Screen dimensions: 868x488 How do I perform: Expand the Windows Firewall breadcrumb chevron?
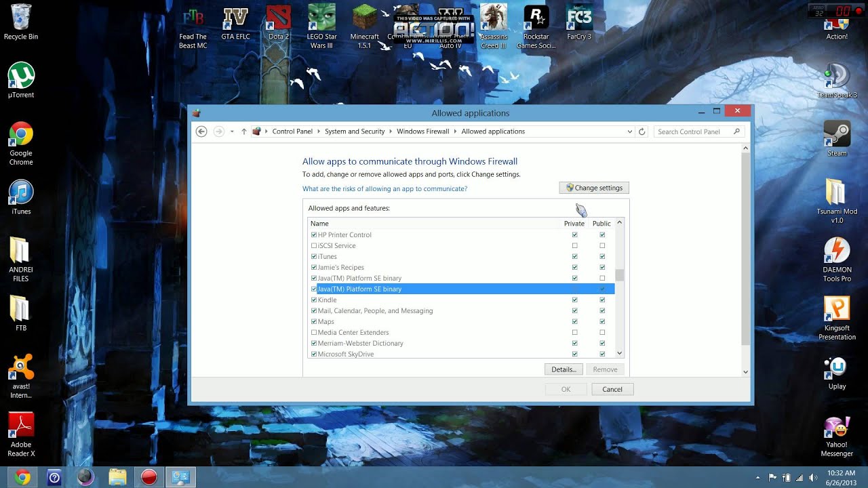pos(455,131)
